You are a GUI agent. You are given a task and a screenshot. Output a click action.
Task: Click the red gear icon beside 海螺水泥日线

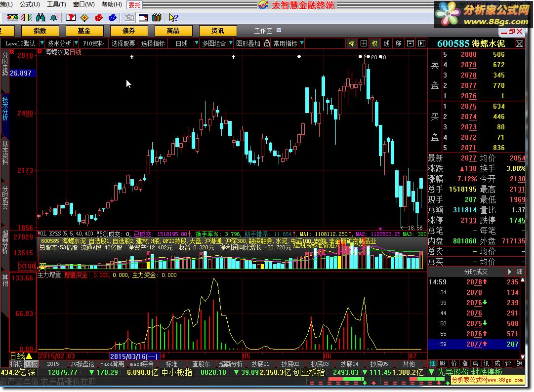pyautogui.click(x=40, y=51)
